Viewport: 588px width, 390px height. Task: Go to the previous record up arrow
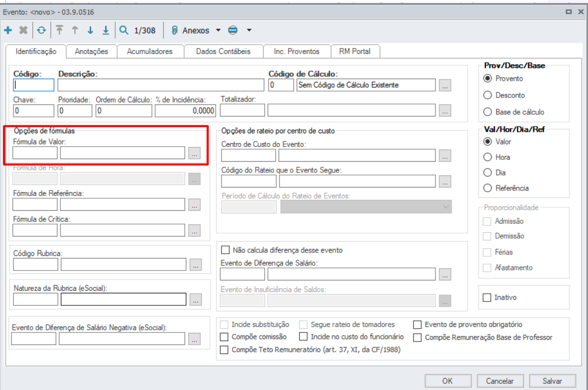[x=75, y=30]
